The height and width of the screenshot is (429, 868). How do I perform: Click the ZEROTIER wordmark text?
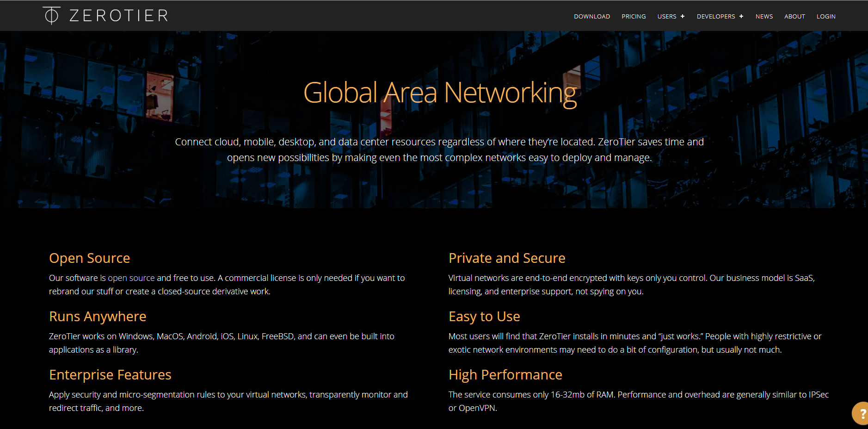click(x=118, y=16)
